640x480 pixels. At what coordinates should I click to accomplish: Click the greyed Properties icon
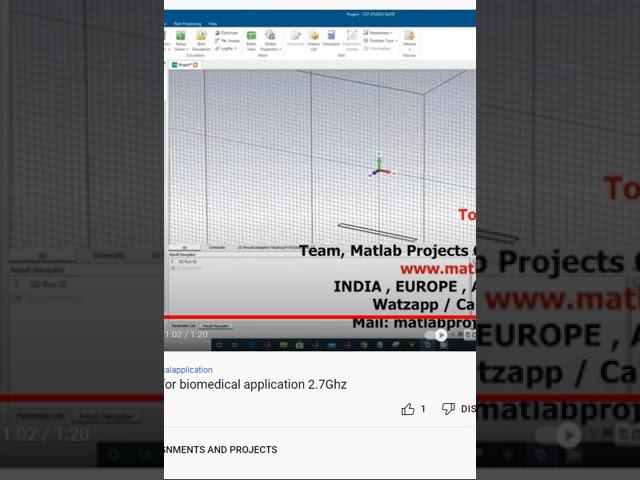click(296, 38)
